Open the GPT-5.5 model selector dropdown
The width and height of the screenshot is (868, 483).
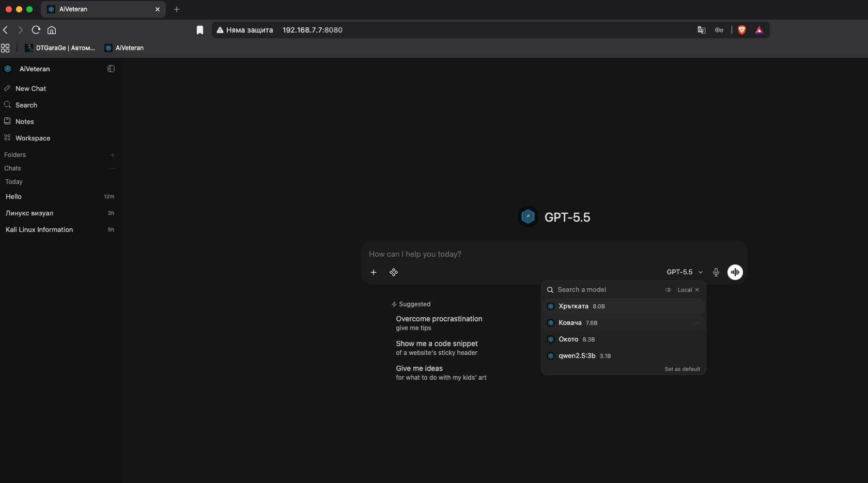685,272
